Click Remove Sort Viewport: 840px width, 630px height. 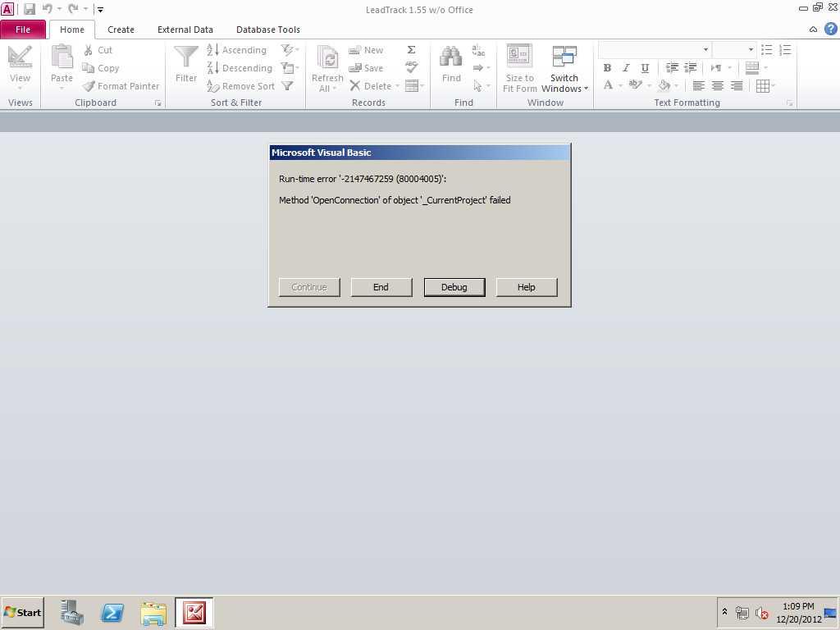pos(240,86)
